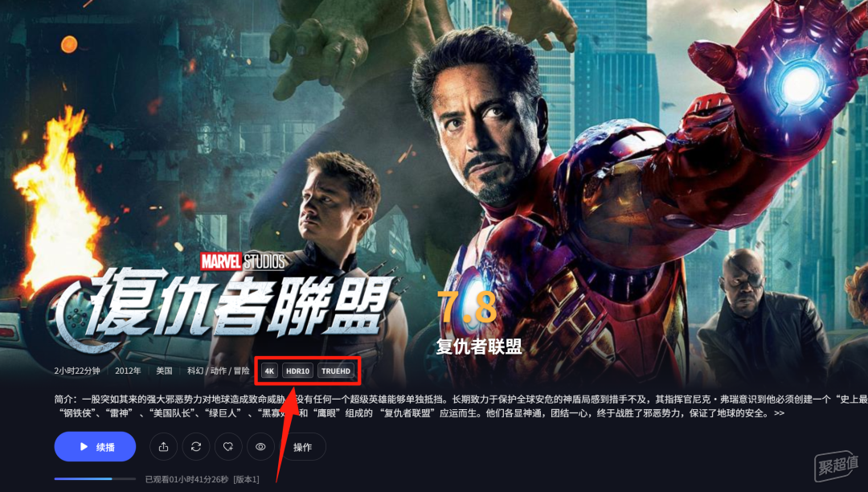Click the 2012年 release year
The width and height of the screenshot is (868, 492).
pos(128,371)
